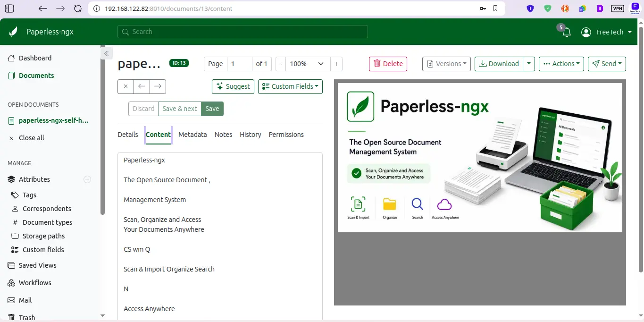
Task: Switch to the Details tab
Action: 128,135
